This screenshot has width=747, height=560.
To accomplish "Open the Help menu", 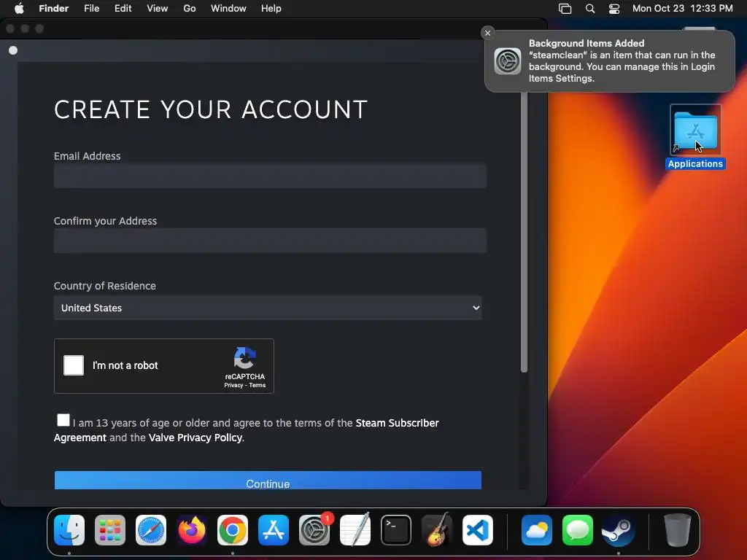I will click(271, 9).
